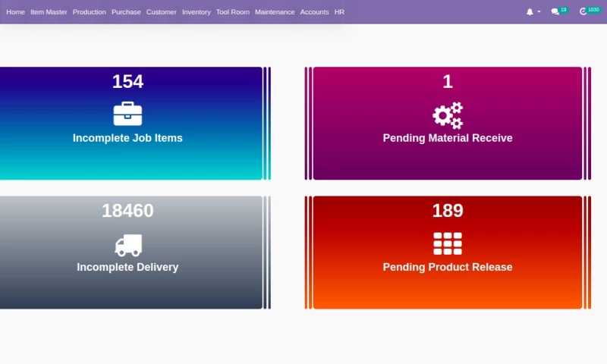Screen dimensions: 607x364
Task: Click the gears icon for Pending Material Receive
Action: tap(448, 115)
